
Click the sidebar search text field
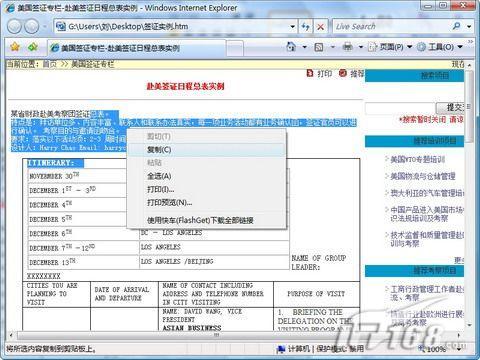(400, 109)
